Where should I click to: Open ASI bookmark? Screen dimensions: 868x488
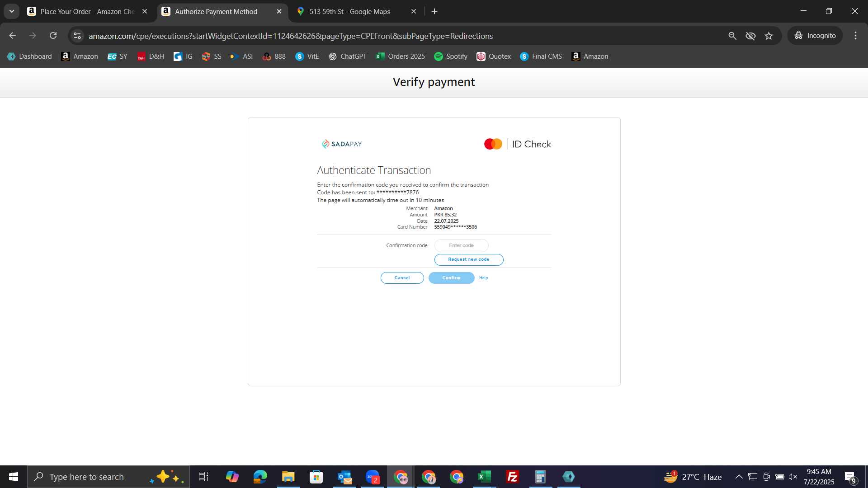coord(241,56)
